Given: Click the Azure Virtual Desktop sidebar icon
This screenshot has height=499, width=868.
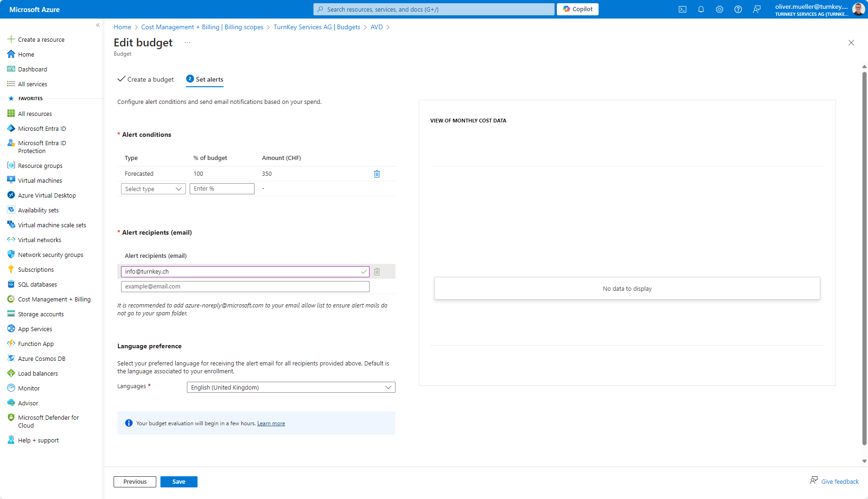Looking at the screenshot, I should [x=11, y=195].
